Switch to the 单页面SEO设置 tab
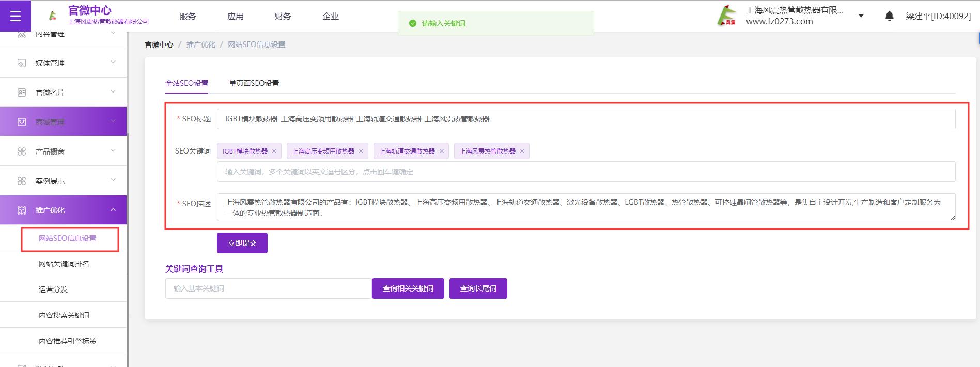Viewport: 980px width, 367px height. [254, 83]
